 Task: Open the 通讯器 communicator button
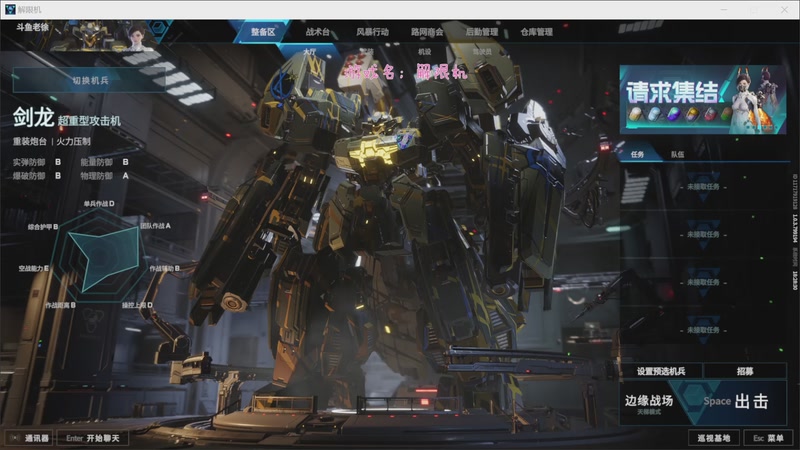(30, 438)
